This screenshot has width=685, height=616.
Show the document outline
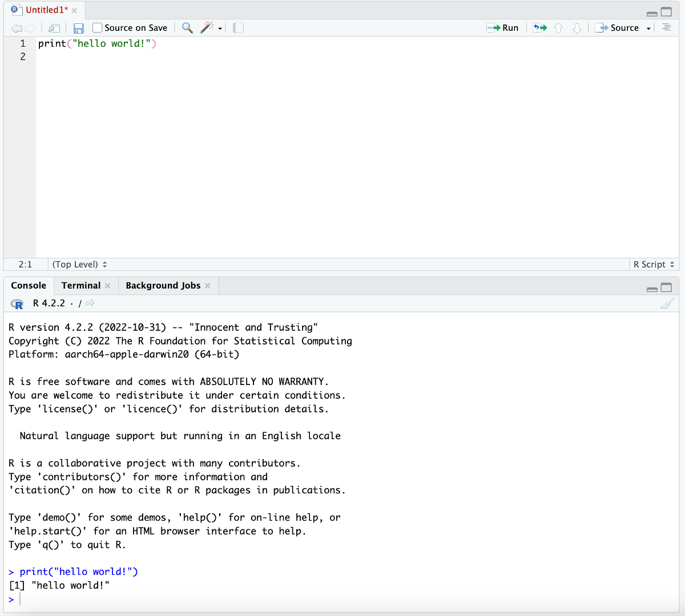pyautogui.click(x=666, y=27)
